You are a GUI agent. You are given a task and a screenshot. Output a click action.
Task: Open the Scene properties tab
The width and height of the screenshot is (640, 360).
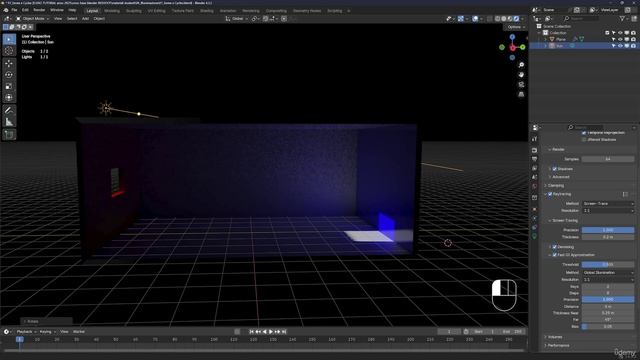point(535,177)
